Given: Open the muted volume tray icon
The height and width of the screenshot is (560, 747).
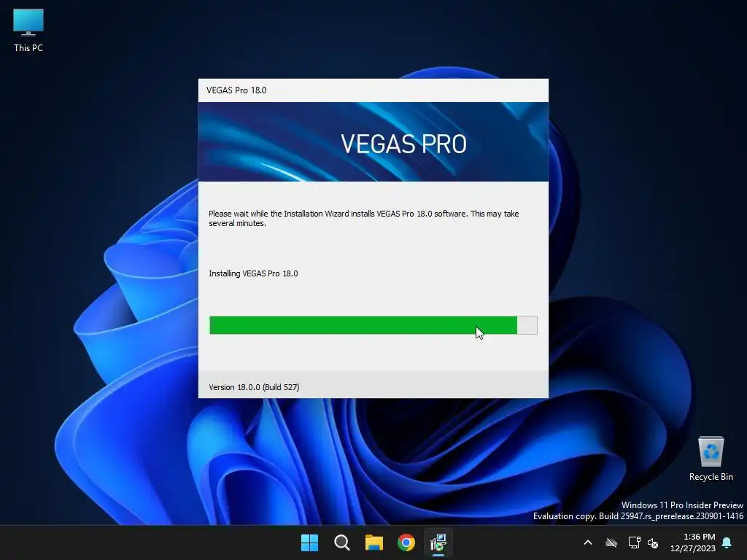Looking at the screenshot, I should (x=653, y=542).
